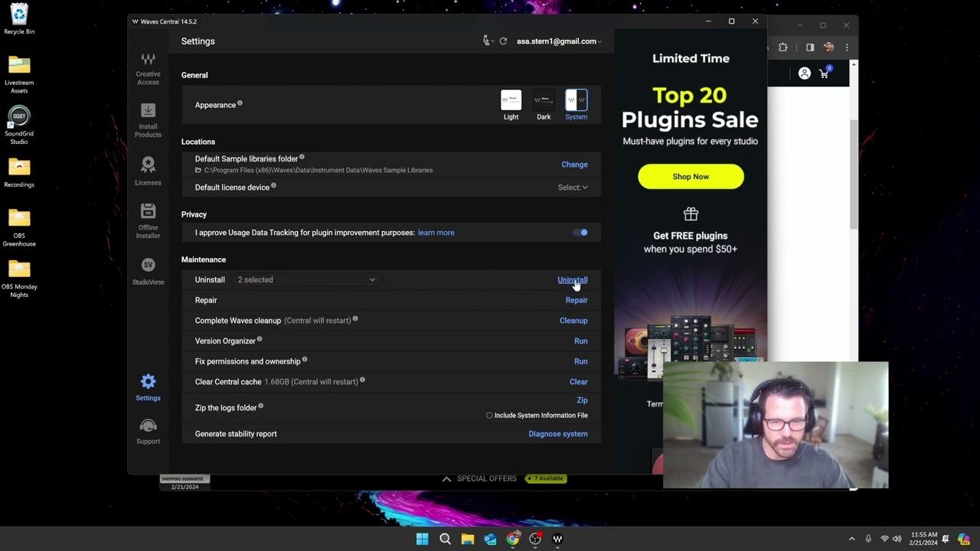Open the browser three-dot menu
The width and height of the screenshot is (980, 551).
[x=847, y=47]
